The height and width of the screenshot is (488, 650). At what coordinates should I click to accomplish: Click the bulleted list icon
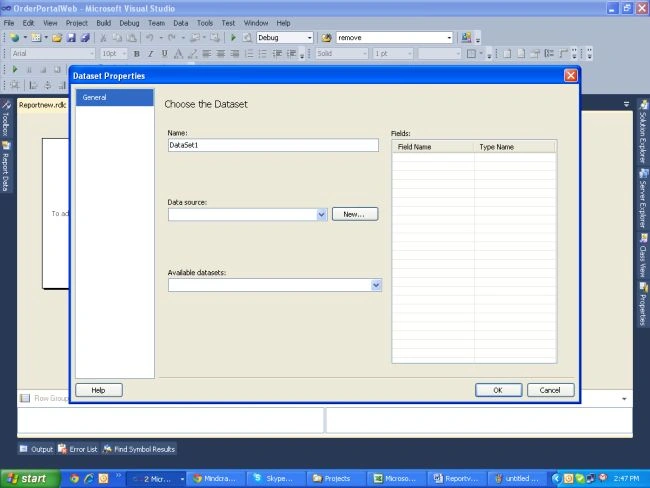point(263,53)
